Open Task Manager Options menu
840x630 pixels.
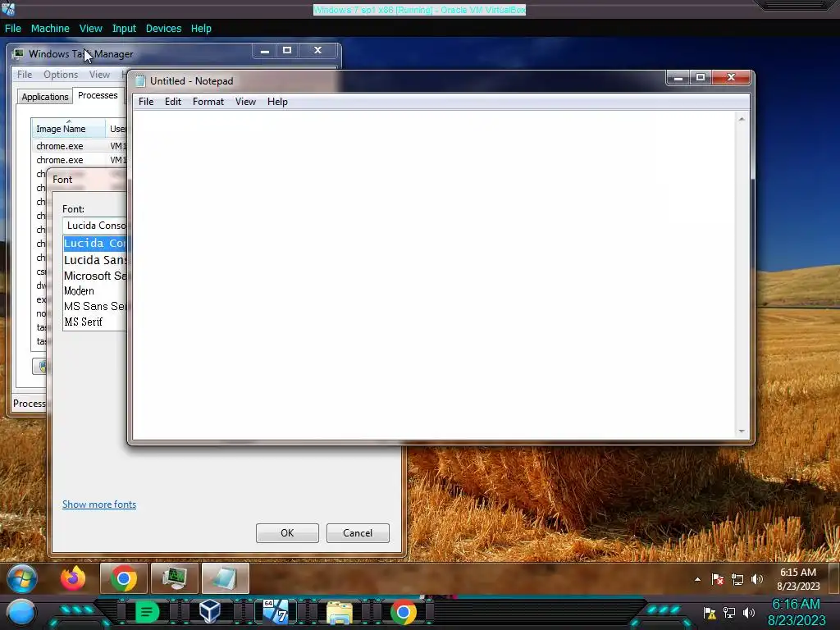coord(61,75)
